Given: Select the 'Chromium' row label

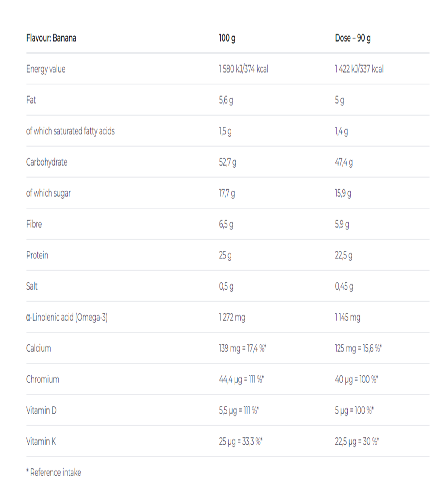Looking at the screenshot, I should point(42,379).
